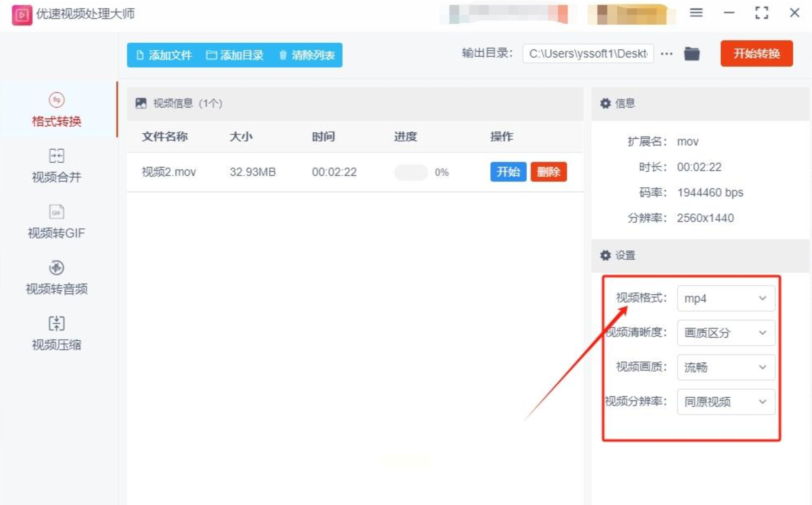Click the blue 开始 button for 视频2.mov

(508, 172)
